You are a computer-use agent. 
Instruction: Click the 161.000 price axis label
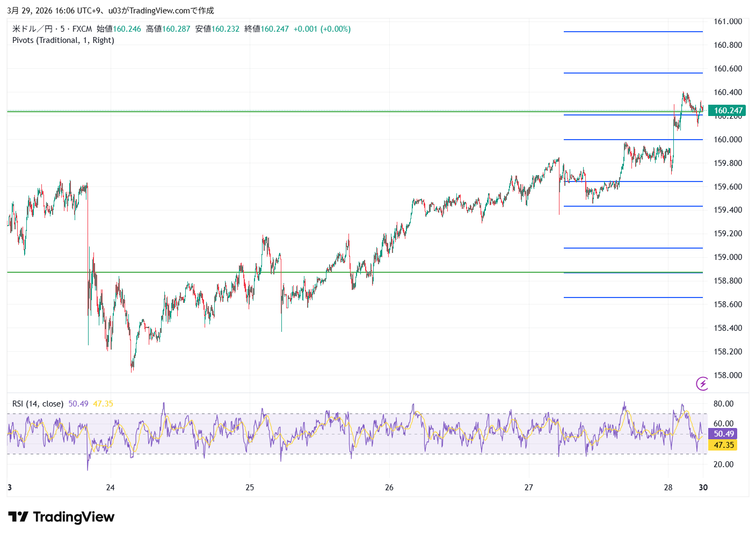point(728,21)
